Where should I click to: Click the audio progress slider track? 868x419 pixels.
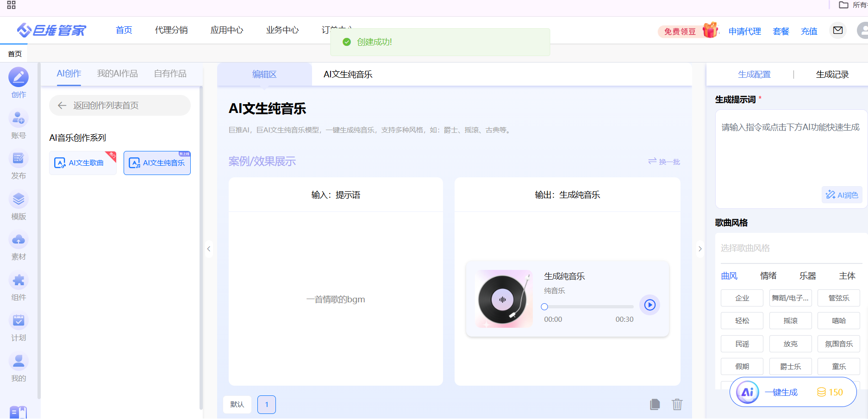pyautogui.click(x=589, y=306)
